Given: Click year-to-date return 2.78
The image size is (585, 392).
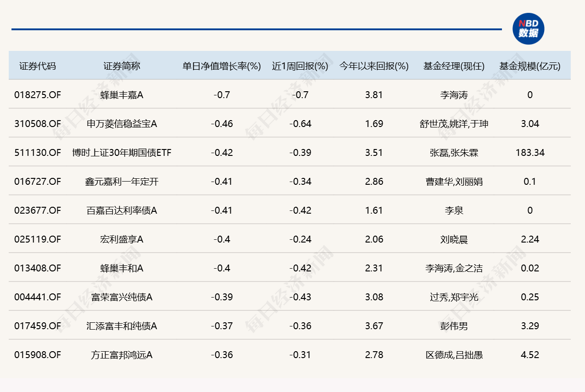Looking at the screenshot, I should point(374,355).
